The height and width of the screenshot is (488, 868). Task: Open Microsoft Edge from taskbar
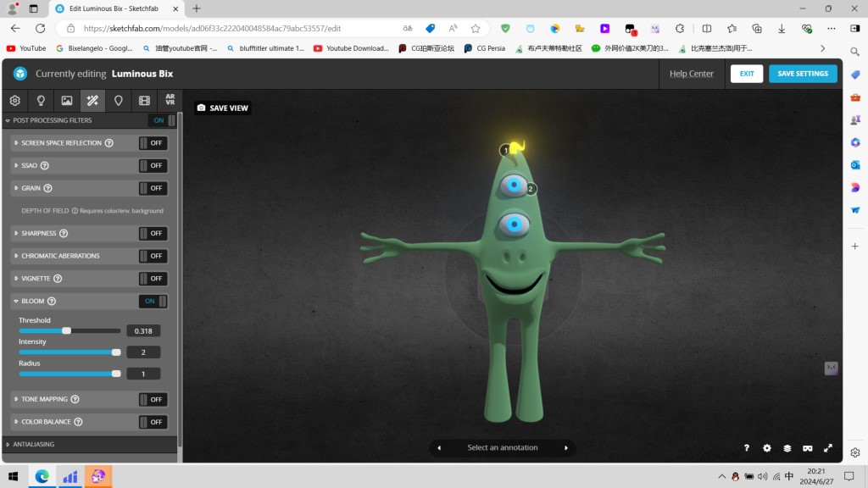(42, 476)
